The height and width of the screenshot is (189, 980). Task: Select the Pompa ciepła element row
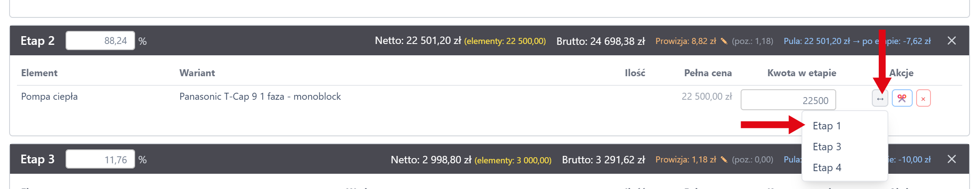[x=50, y=97]
